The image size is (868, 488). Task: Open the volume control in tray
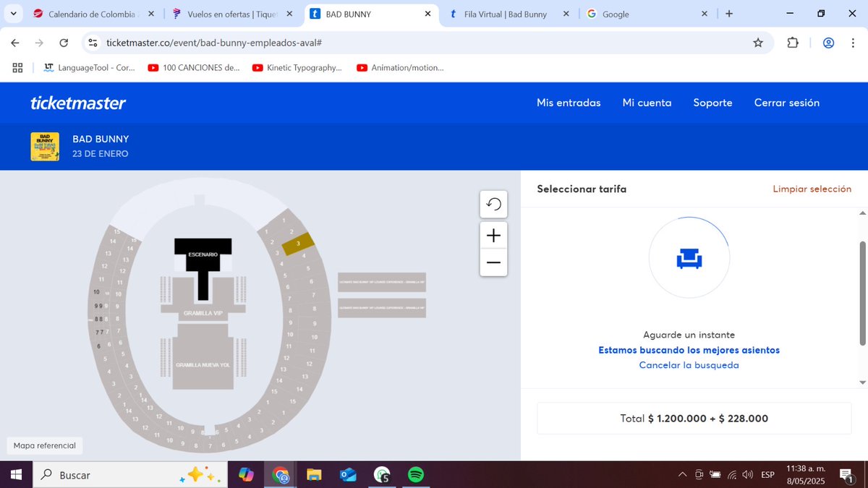747,475
